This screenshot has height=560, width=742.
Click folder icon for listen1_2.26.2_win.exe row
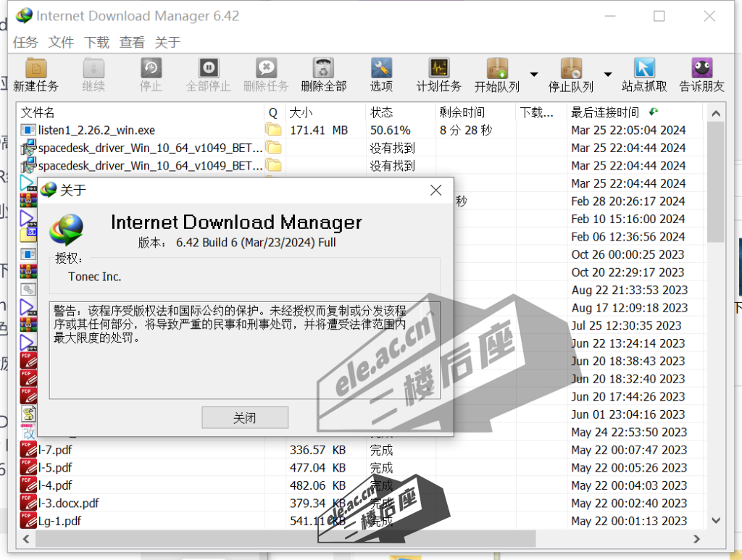[273, 130]
